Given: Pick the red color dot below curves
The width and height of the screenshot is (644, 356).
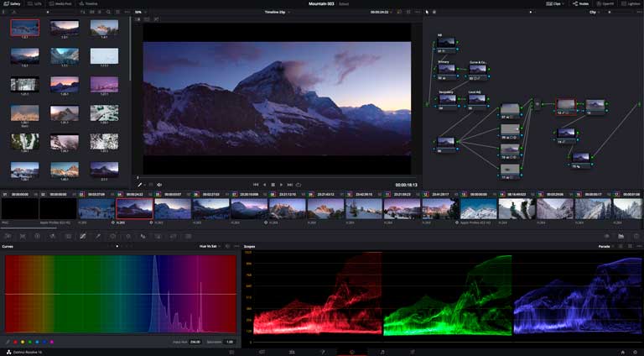Looking at the screenshot, I should point(15,342).
